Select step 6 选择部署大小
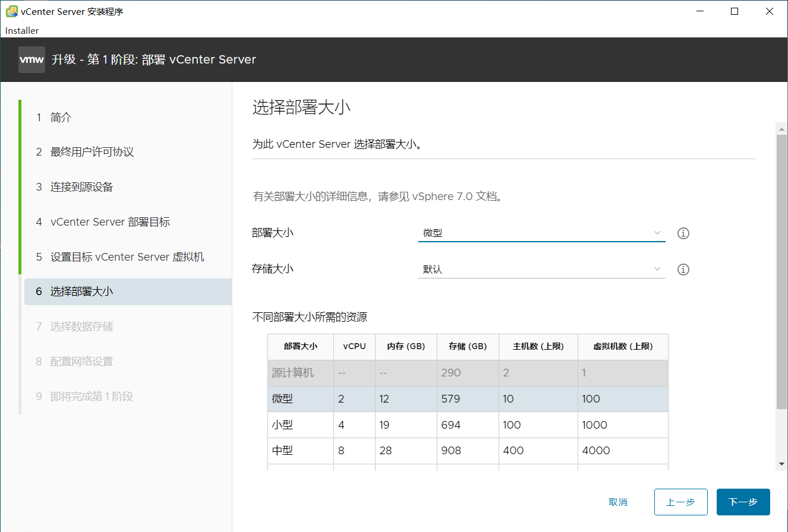Viewport: 788px width, 532px height. (128, 292)
